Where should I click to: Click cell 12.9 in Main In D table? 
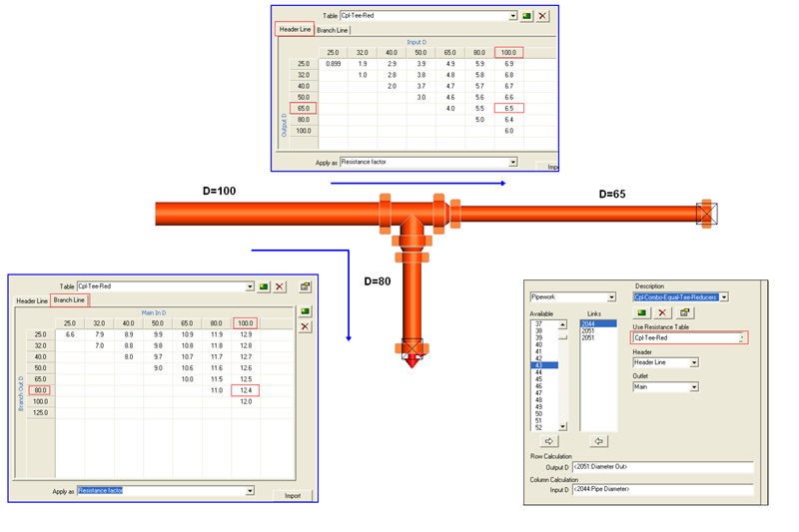click(x=246, y=334)
